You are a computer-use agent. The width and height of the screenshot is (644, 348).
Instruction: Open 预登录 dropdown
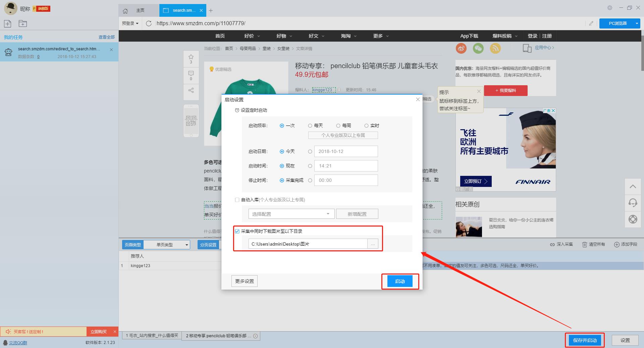point(130,23)
